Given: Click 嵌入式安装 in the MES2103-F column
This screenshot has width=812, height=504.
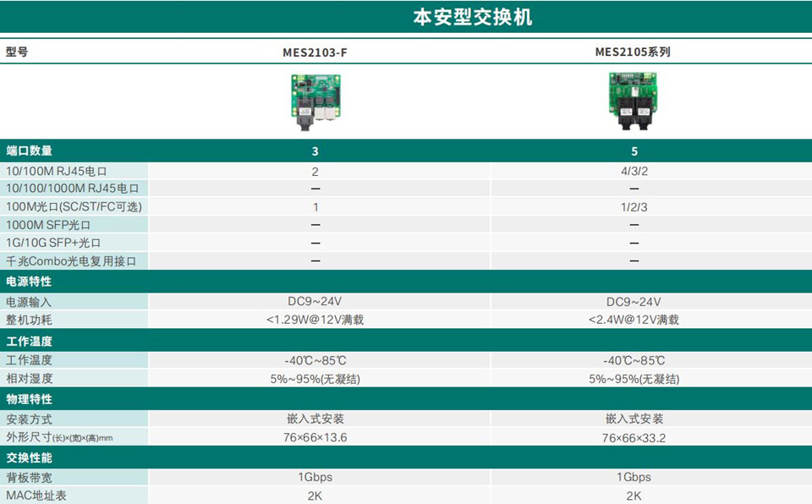Looking at the screenshot, I should point(315,419).
